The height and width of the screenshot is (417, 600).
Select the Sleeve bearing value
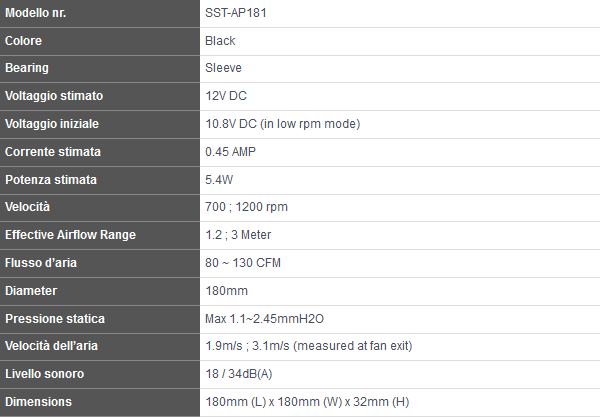(x=223, y=68)
